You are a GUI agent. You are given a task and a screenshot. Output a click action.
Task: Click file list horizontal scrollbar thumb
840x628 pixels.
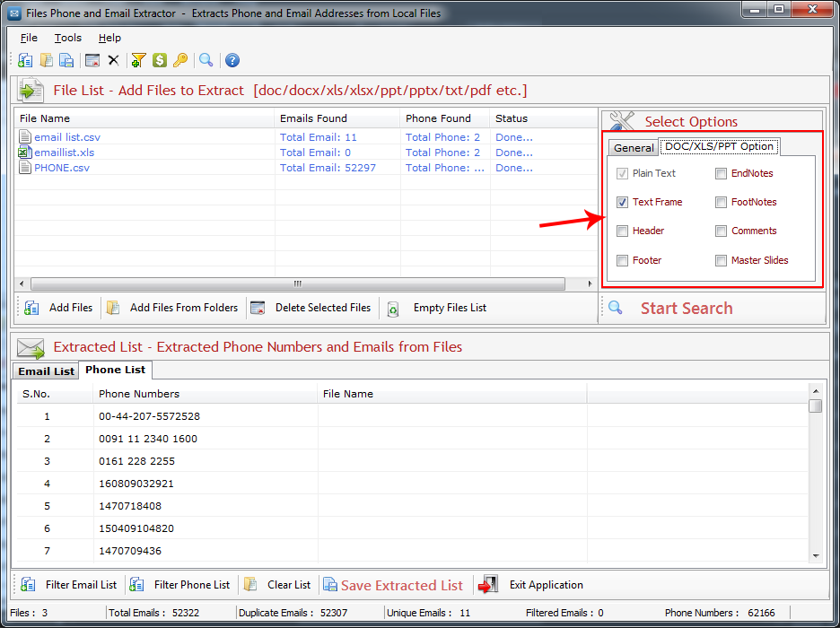(297, 283)
